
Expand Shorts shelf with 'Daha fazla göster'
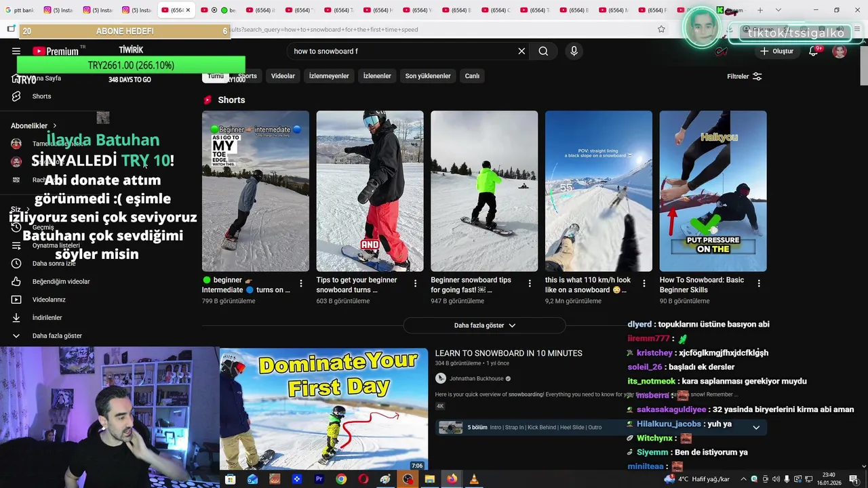click(484, 325)
